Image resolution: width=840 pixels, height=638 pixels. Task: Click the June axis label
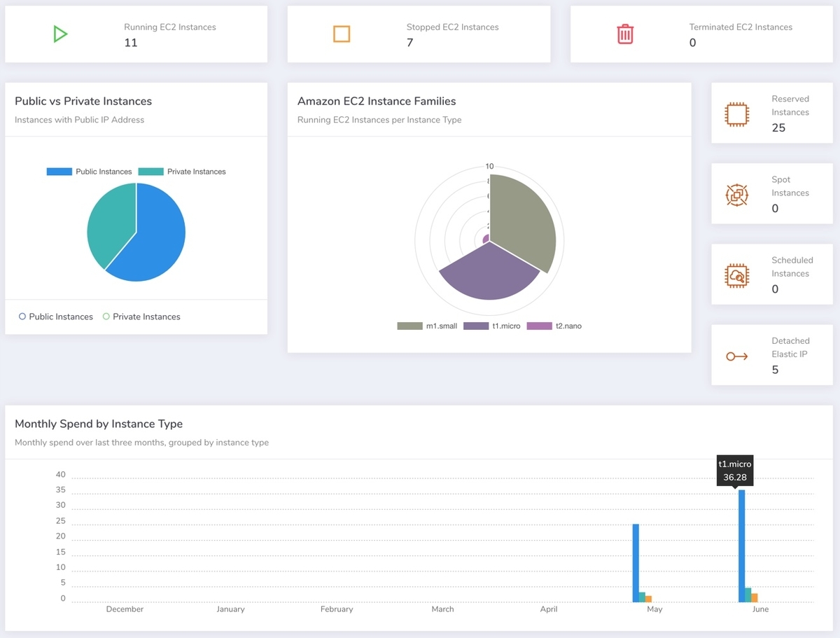pyautogui.click(x=760, y=609)
